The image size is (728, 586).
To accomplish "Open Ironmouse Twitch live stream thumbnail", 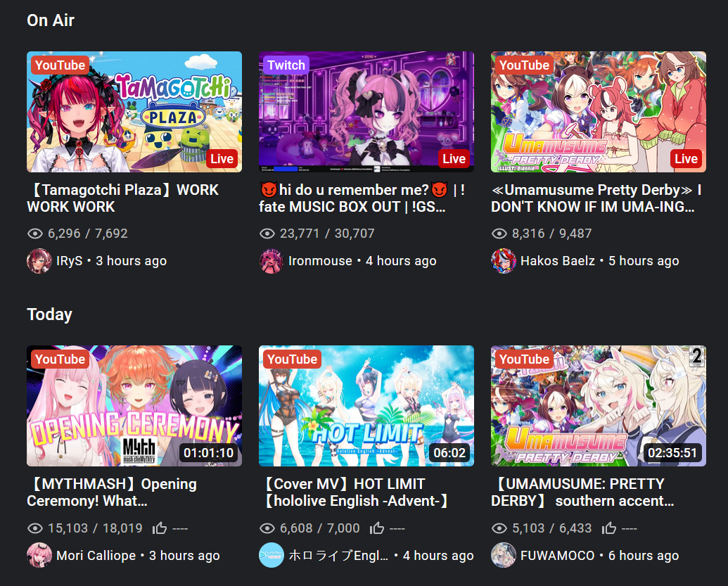I will click(366, 112).
